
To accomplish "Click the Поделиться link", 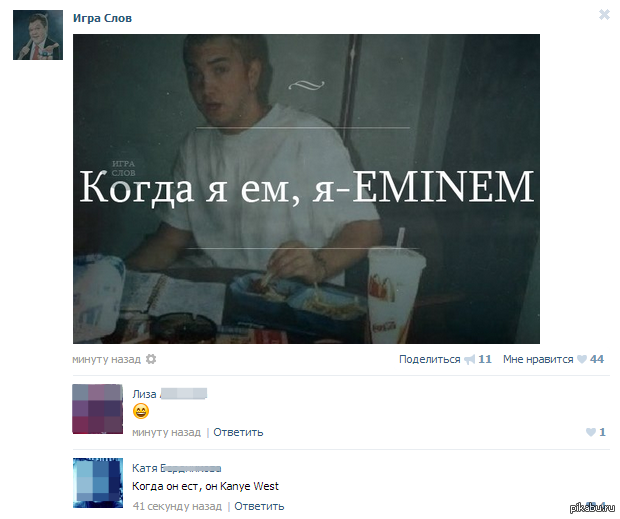I will click(x=429, y=359).
